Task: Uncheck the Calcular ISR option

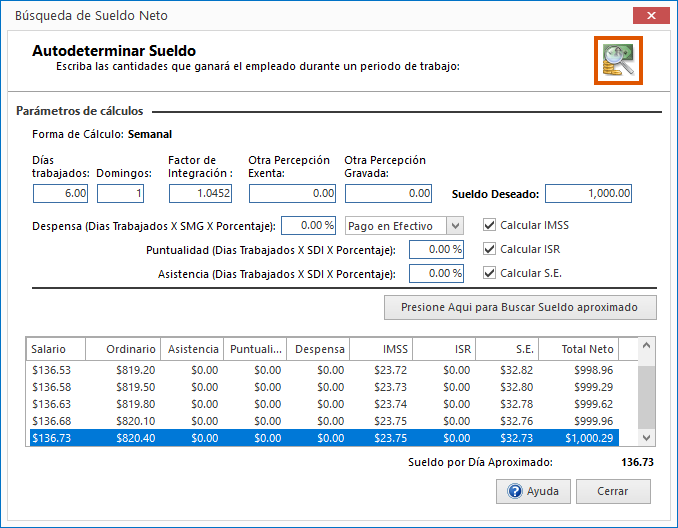Action: point(489,249)
